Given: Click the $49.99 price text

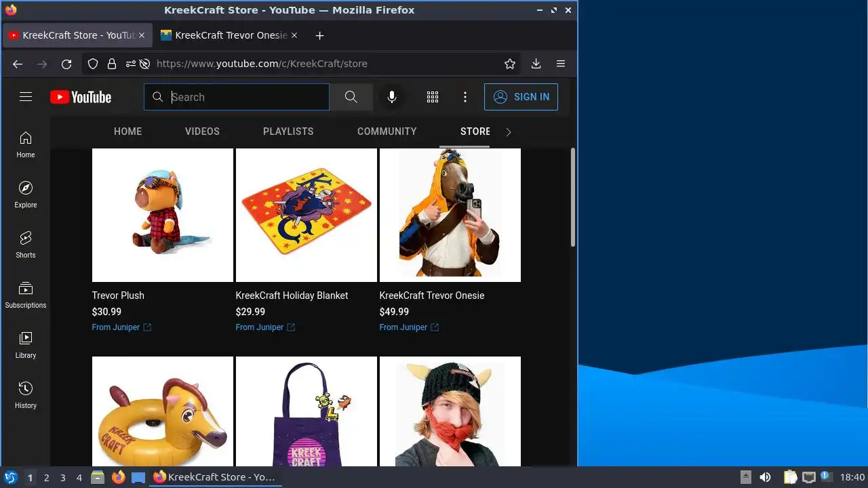Looking at the screenshot, I should click(x=394, y=312).
